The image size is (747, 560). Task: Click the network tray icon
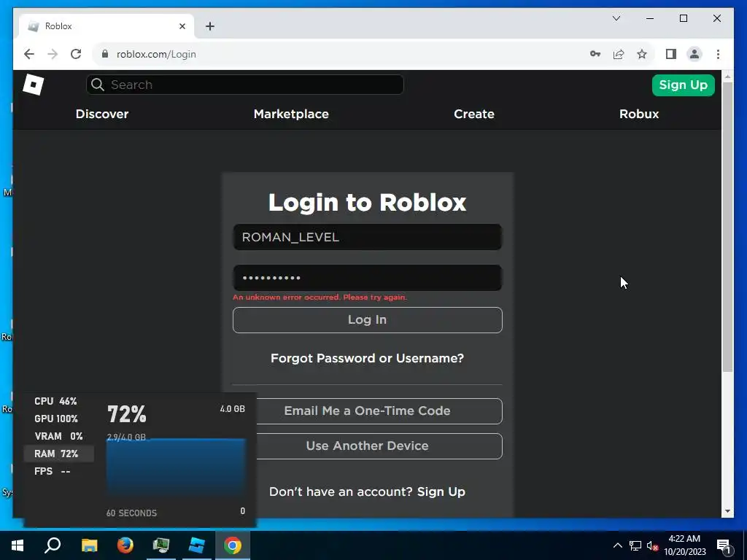coord(635,545)
